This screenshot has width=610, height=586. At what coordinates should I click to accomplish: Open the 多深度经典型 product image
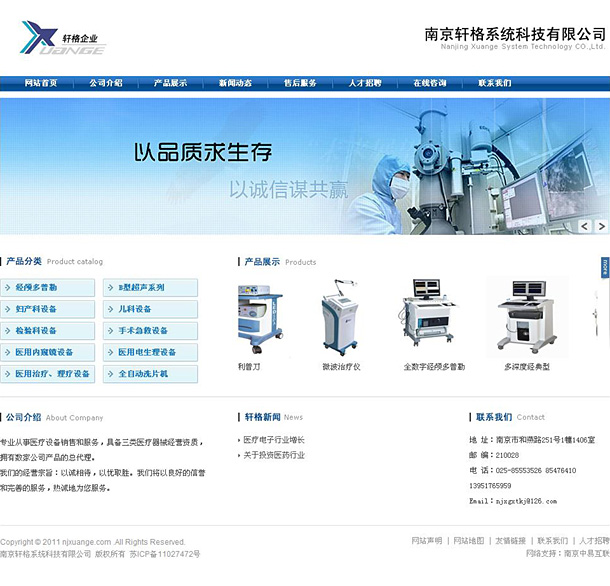click(525, 317)
